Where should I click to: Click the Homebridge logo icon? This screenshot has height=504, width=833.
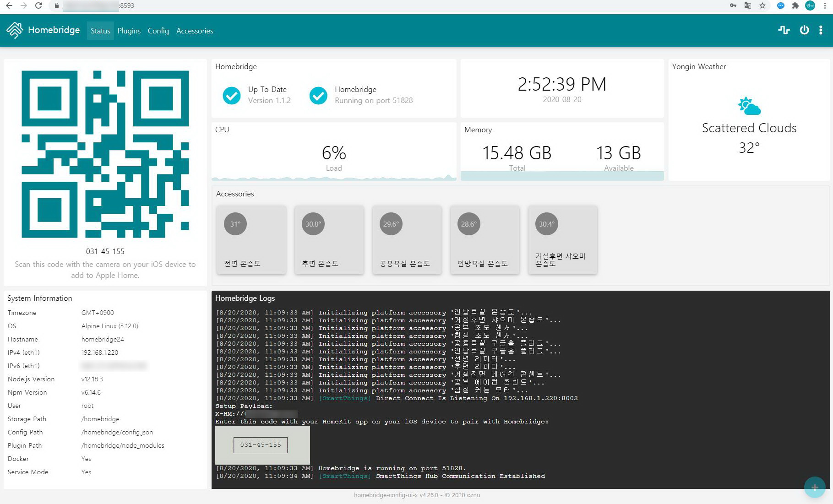tap(15, 30)
